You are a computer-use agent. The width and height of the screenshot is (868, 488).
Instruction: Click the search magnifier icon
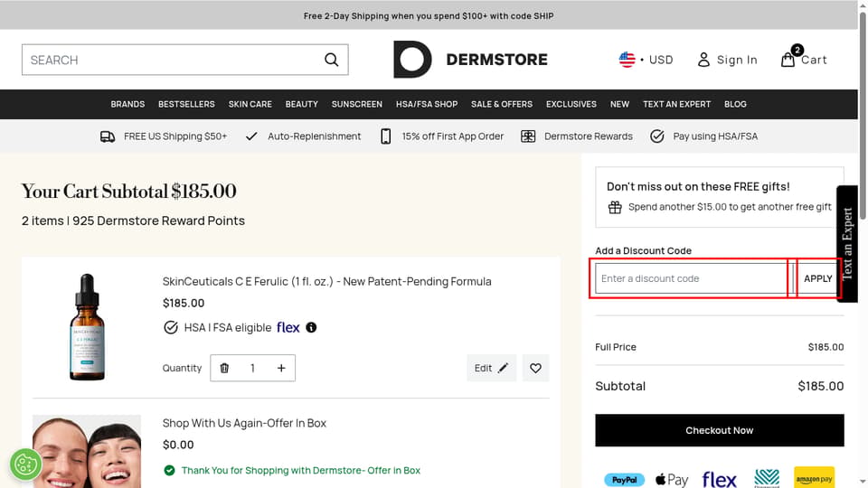331,60
